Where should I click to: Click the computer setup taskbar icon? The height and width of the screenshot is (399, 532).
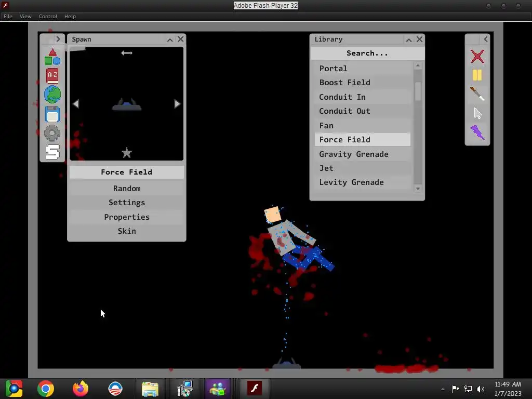tap(185, 389)
